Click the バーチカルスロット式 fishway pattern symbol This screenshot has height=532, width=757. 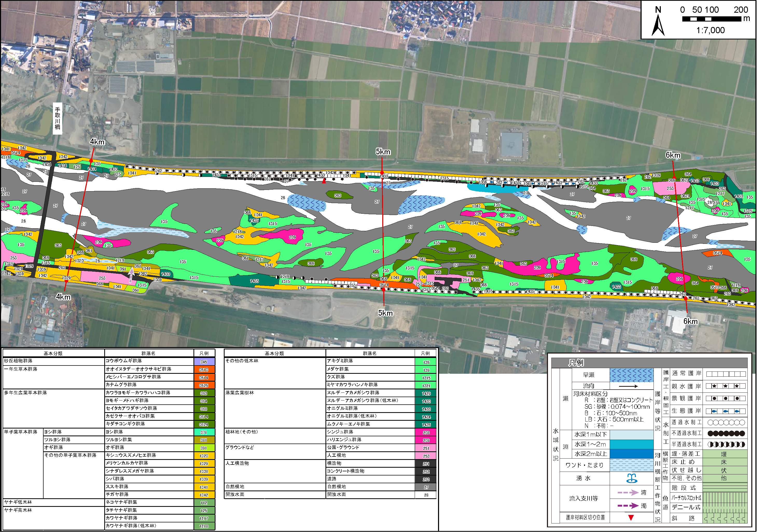point(725,498)
